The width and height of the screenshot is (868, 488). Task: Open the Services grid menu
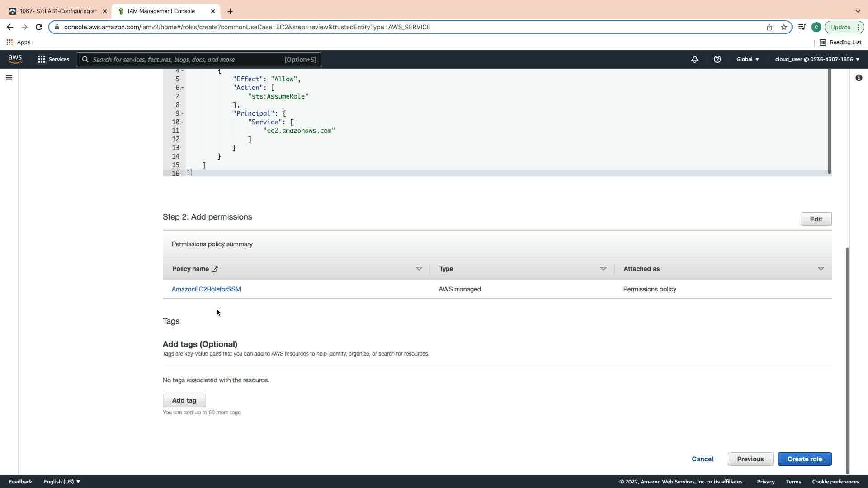pyautogui.click(x=53, y=59)
